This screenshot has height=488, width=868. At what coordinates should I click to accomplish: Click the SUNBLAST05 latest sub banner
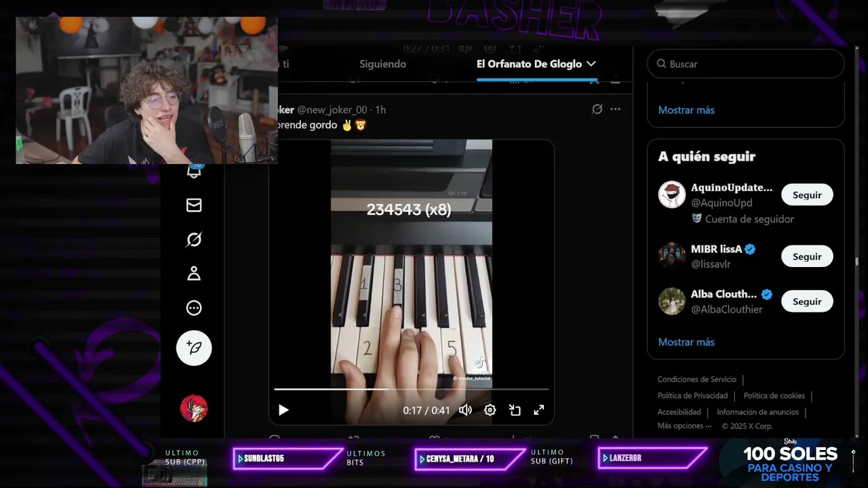(x=287, y=459)
